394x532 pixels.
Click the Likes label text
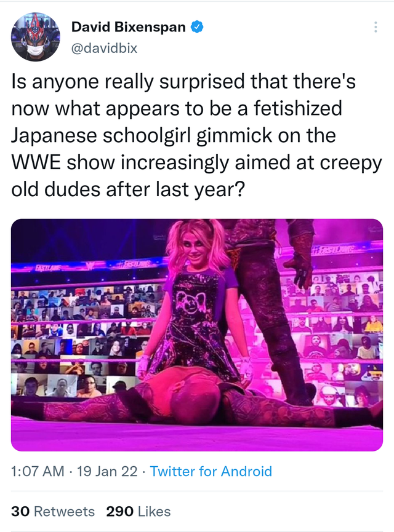[155, 511]
